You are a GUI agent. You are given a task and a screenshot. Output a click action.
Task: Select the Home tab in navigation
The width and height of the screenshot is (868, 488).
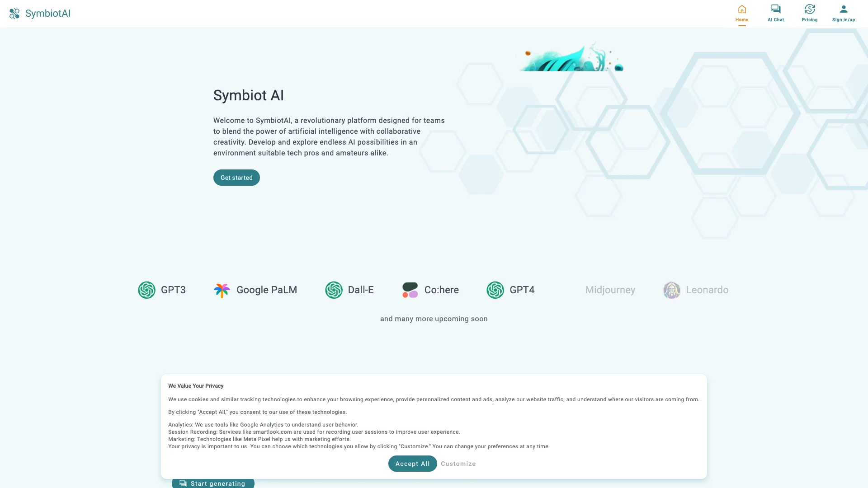(x=741, y=13)
